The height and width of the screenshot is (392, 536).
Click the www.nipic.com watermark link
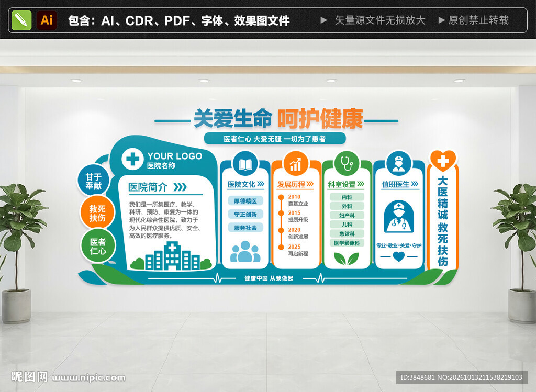point(88,378)
